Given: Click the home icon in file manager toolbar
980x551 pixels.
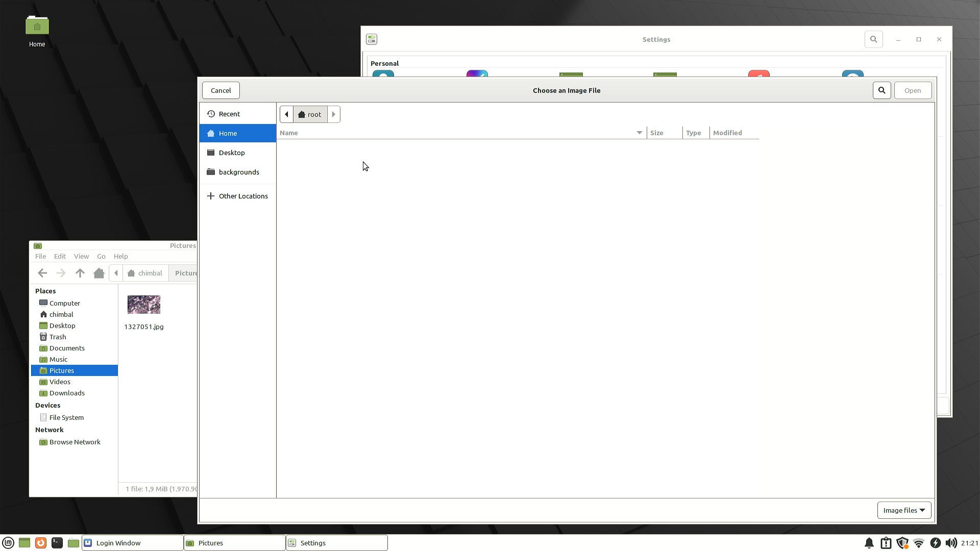Looking at the screenshot, I should (x=99, y=273).
